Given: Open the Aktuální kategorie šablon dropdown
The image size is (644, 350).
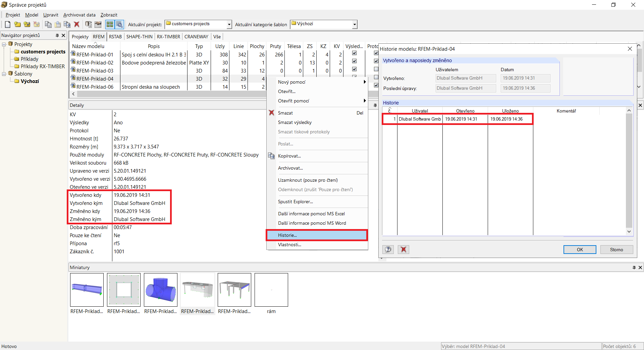Looking at the screenshot, I should click(355, 24).
